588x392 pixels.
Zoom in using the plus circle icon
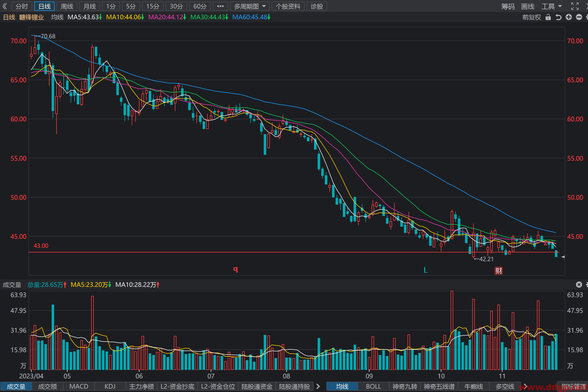pos(569,17)
